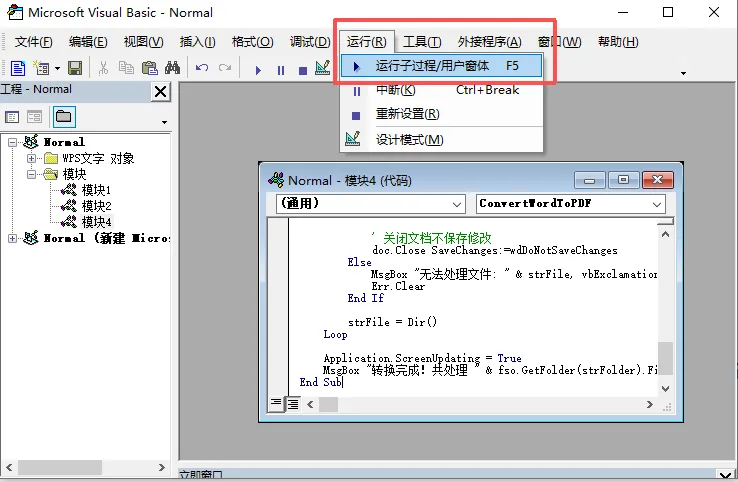Save Normal with the floppy disk icon
Viewport: 738px width, 482px height.
tap(75, 69)
